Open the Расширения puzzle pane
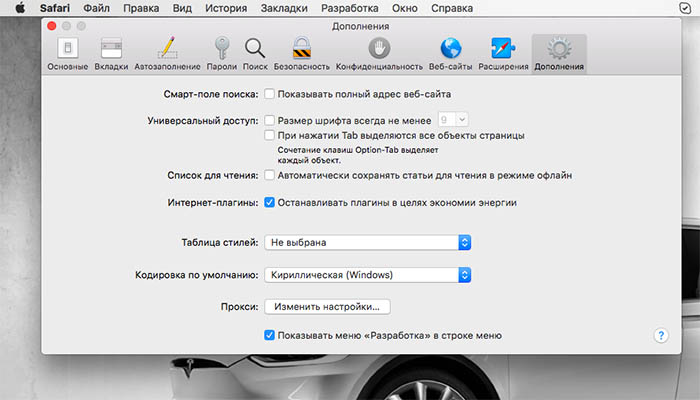 coord(503,54)
